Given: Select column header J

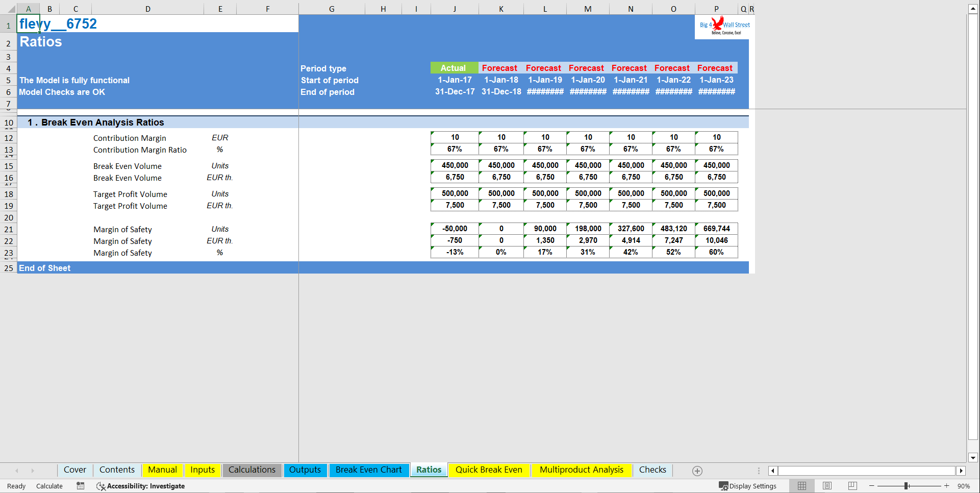Looking at the screenshot, I should pyautogui.click(x=454, y=9).
